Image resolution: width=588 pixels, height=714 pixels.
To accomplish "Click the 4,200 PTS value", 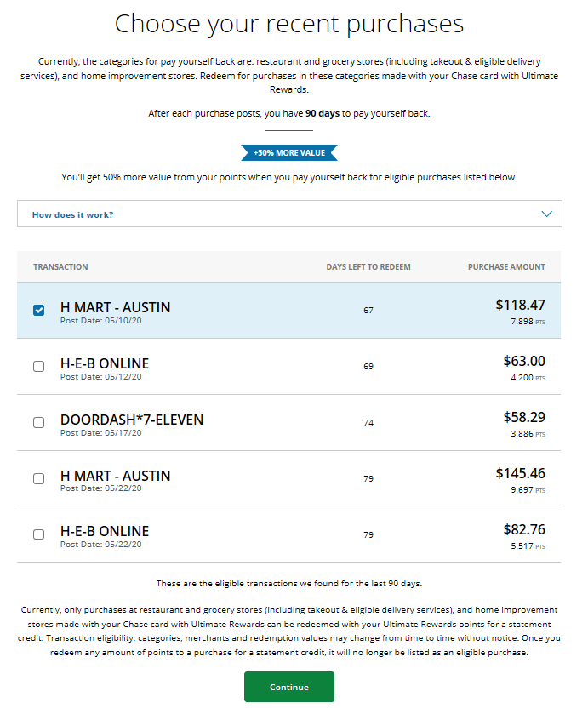I will pyautogui.click(x=528, y=378).
